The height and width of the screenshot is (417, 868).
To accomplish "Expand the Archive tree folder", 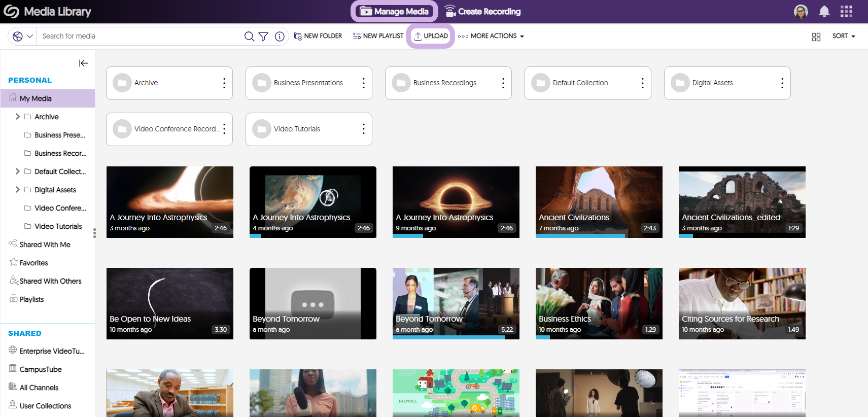I will coord(18,117).
